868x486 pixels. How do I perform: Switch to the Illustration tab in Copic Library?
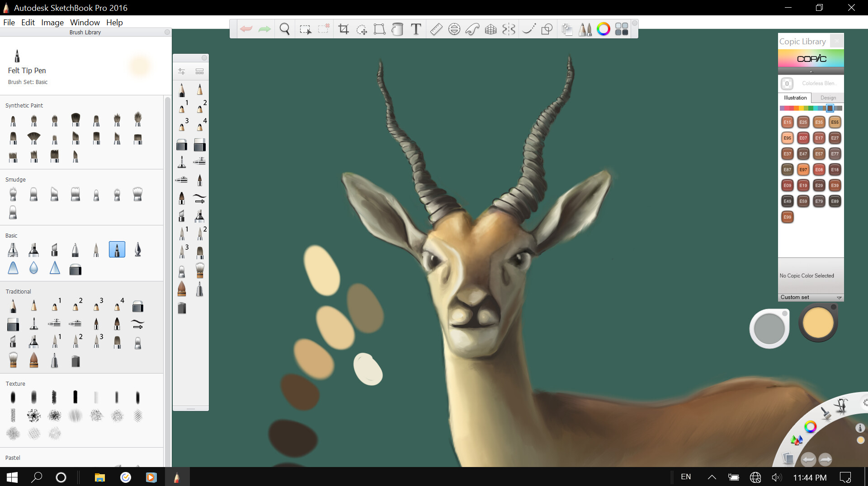point(795,98)
